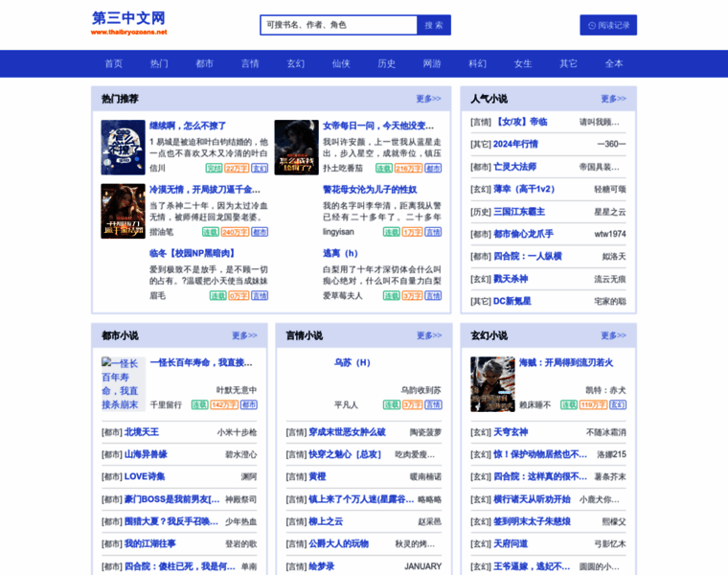Click the 搜索 search button
Screen dimensions: 728x575
pyautogui.click(x=434, y=25)
